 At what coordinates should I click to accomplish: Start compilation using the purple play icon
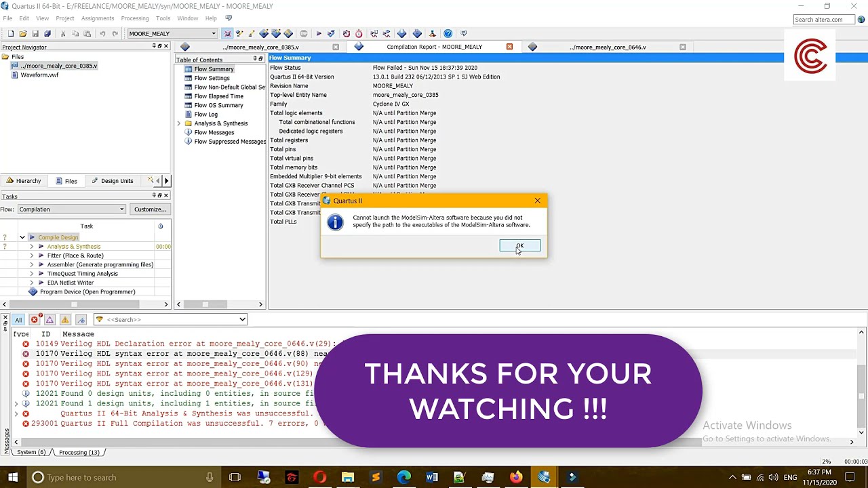[x=319, y=33]
